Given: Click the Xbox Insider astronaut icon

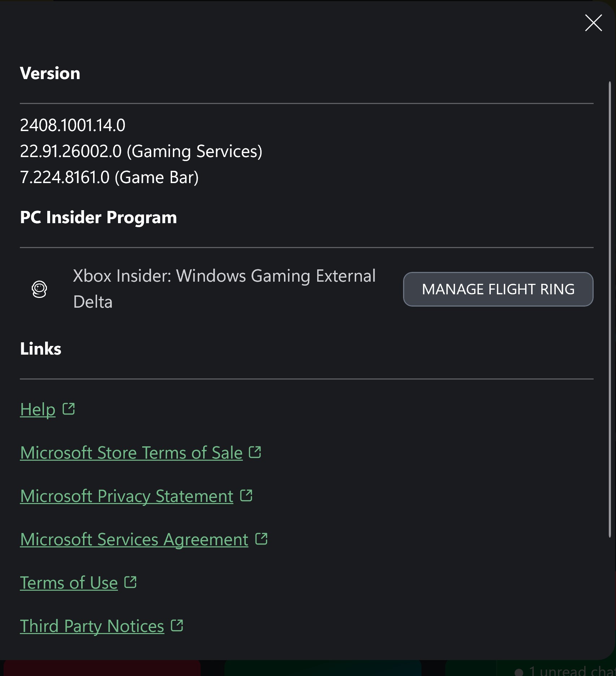Looking at the screenshot, I should tap(39, 289).
